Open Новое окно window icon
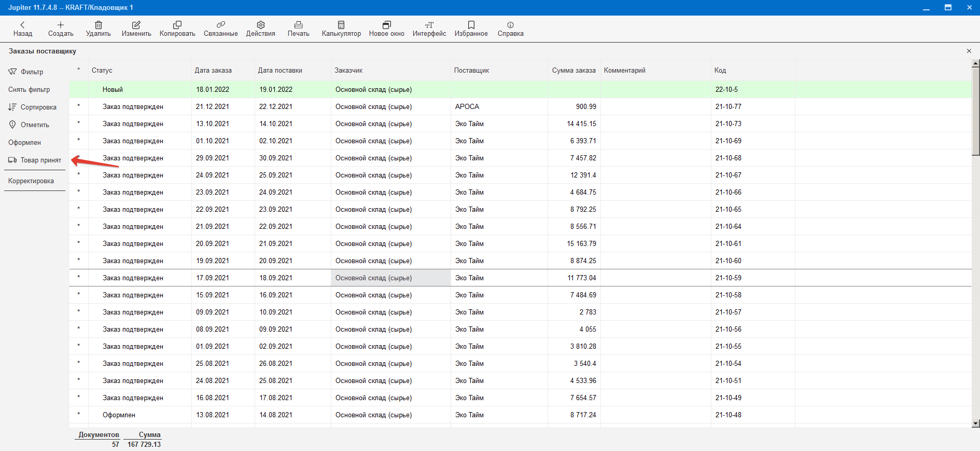This screenshot has width=980, height=451. tap(387, 25)
